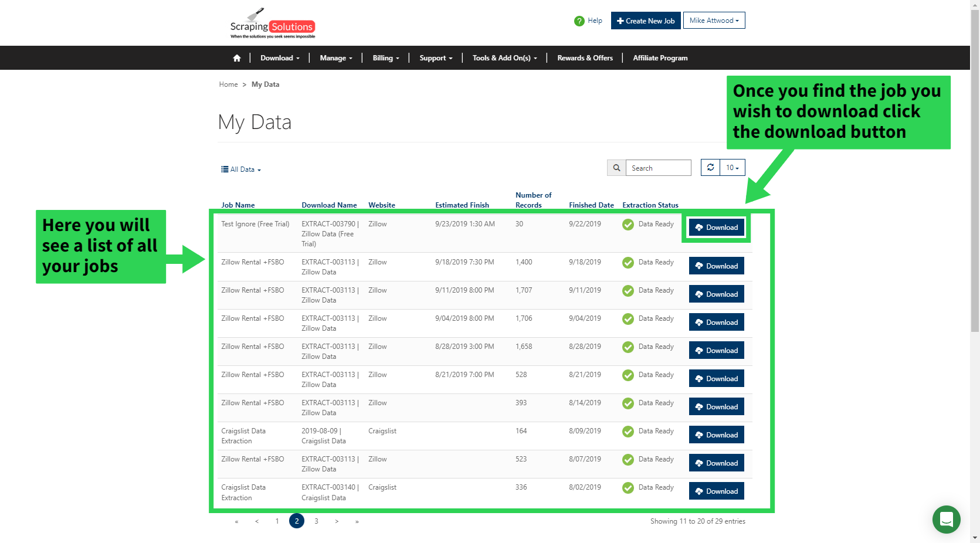Screen dimensions: 980x543
Task: Select page 2 in pagination
Action: (297, 521)
